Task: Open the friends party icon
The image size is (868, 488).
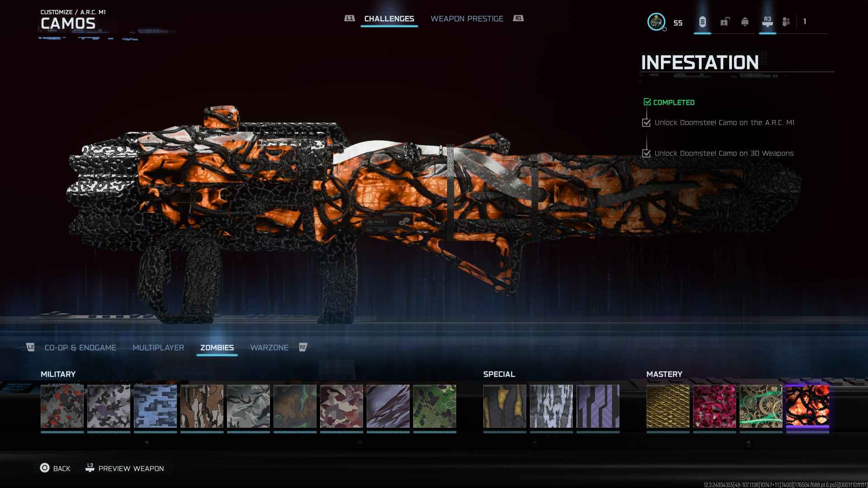Action: point(786,22)
